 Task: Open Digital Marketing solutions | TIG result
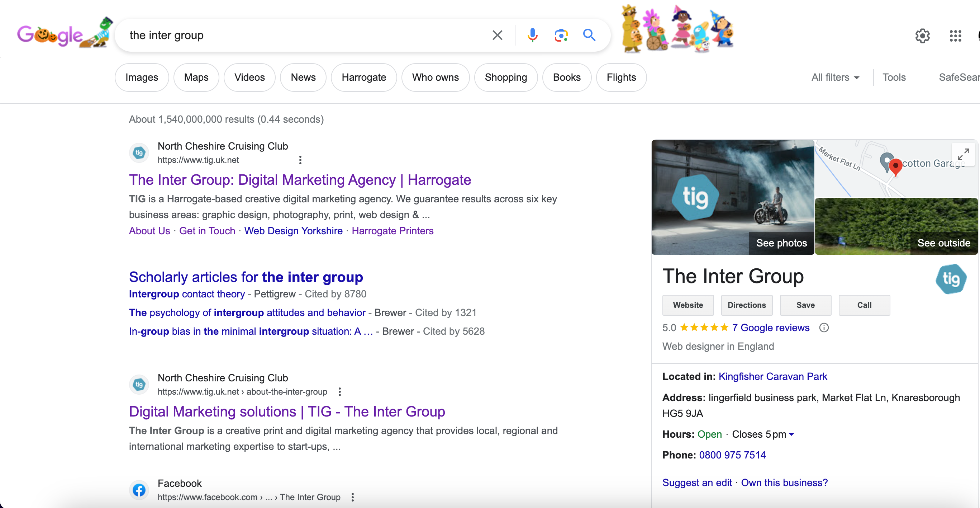point(287,411)
